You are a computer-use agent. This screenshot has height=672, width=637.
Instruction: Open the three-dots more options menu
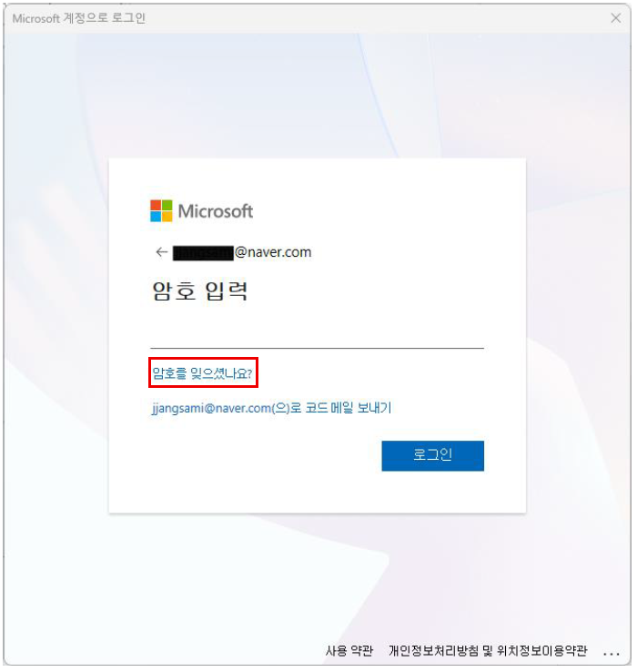click(x=612, y=654)
